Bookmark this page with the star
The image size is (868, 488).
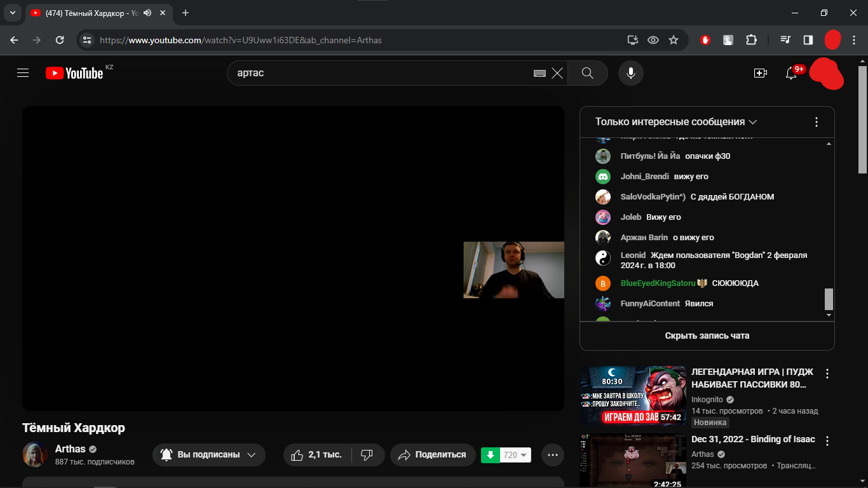pyautogui.click(x=674, y=40)
